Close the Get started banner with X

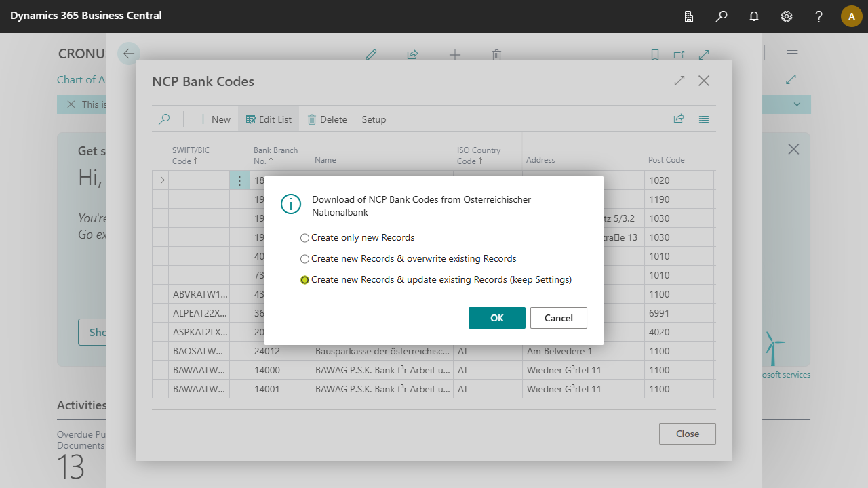[793, 149]
